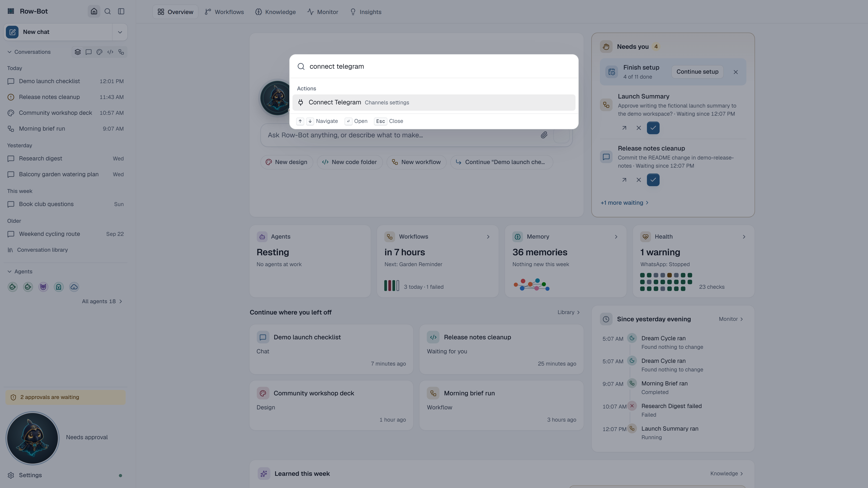Click the New workflow chip

click(x=416, y=162)
